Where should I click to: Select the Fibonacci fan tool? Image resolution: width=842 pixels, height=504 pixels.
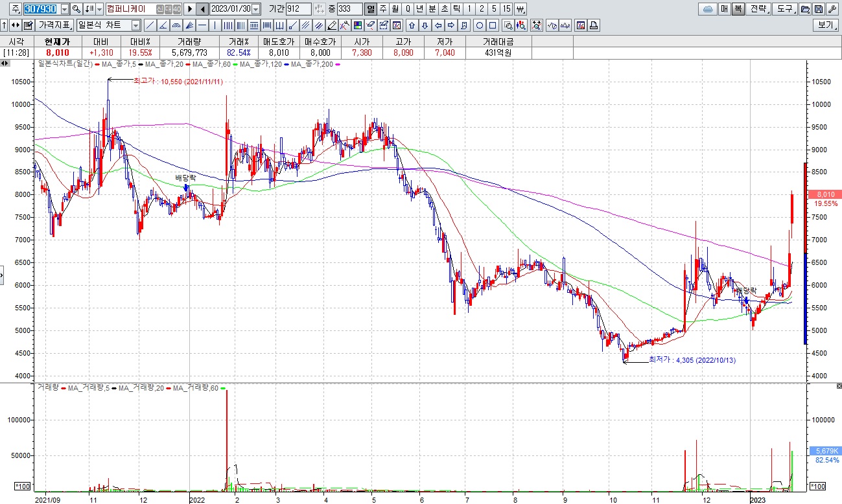[189, 25]
